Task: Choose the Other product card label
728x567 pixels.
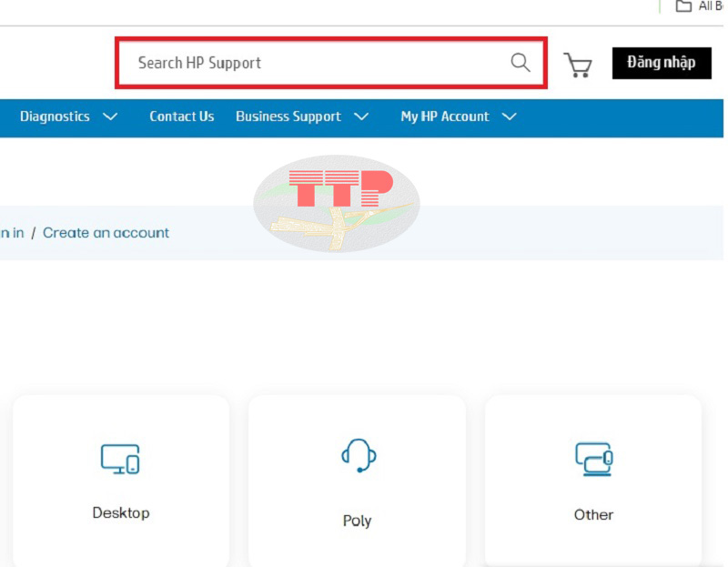Action: click(593, 514)
